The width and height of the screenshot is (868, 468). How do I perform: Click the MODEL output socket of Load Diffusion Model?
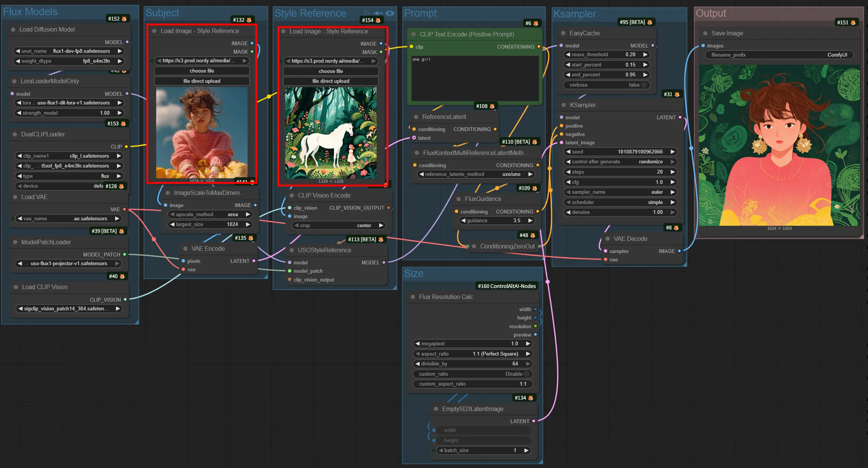[x=127, y=42]
